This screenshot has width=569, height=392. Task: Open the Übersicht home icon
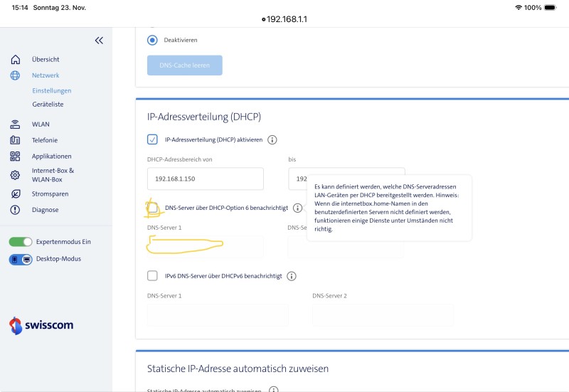[15, 60]
